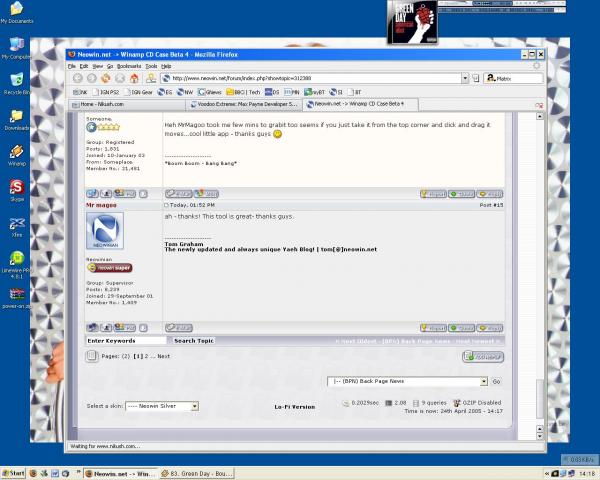Click the Enter Keywords search field
Screen dimensions: 600x480
[126, 341]
